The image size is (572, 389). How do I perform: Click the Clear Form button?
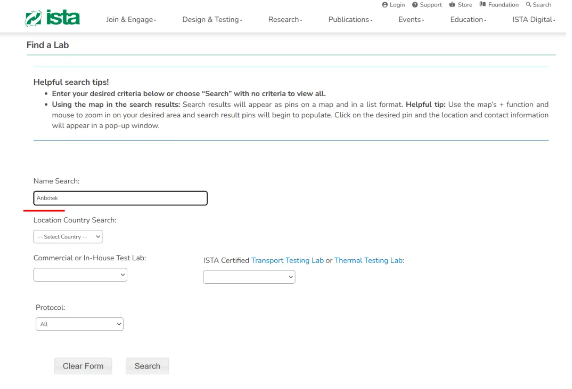[x=83, y=366]
